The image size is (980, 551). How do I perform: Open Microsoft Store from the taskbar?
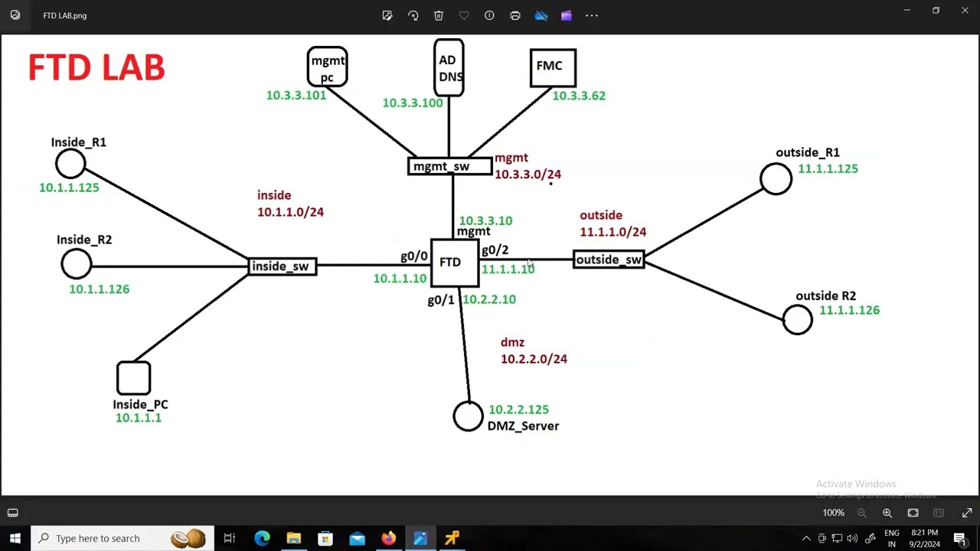(325, 538)
